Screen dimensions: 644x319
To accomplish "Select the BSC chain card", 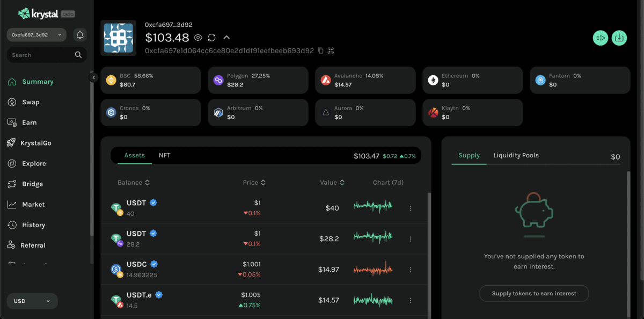I will tap(151, 81).
